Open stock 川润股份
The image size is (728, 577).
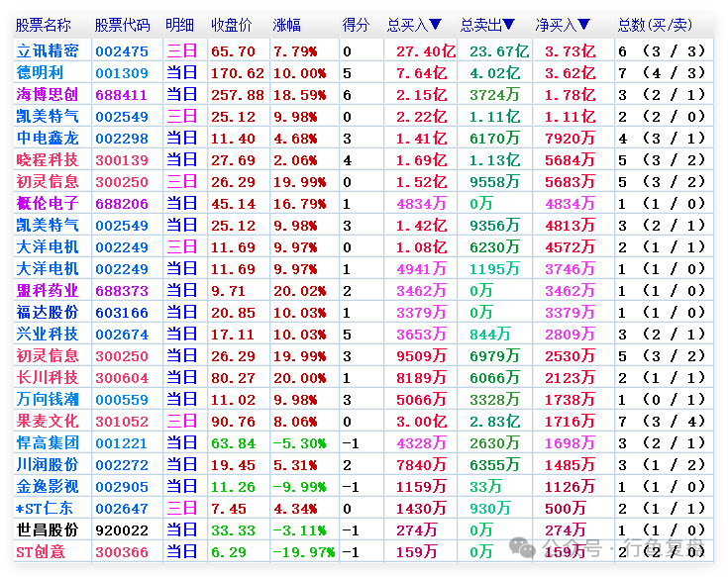click(48, 465)
